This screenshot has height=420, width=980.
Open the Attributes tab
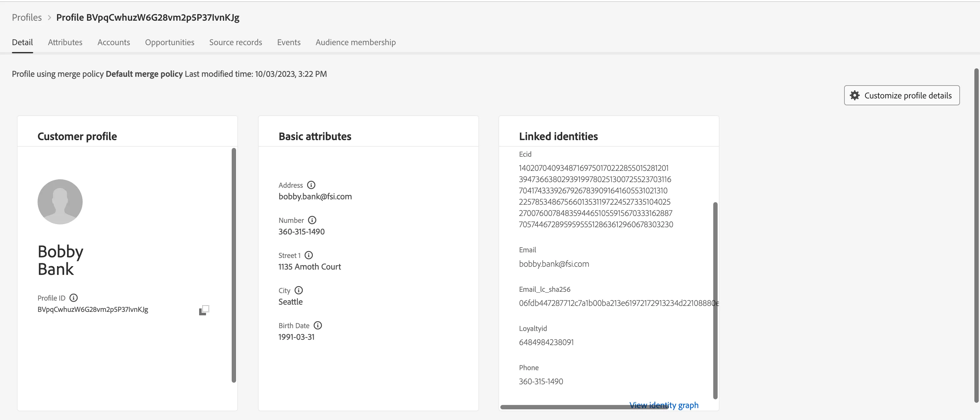[65, 42]
